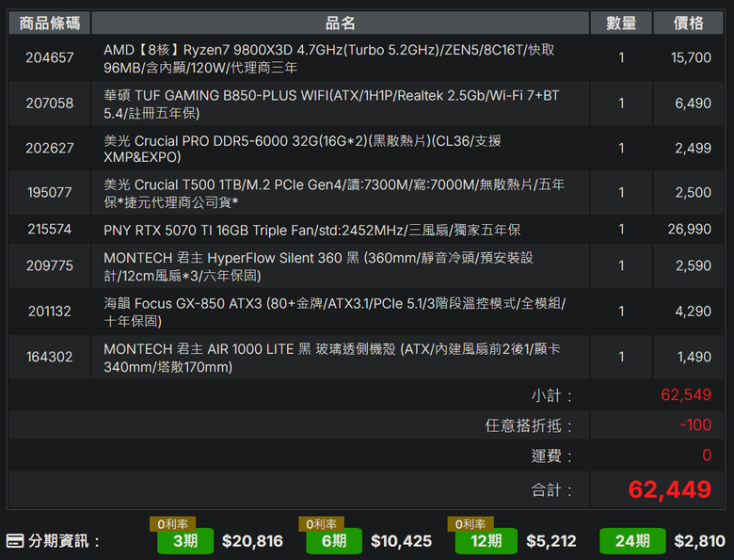Viewport: 734px width, 560px height.
Task: Click the 0利率 badge above 12期
Action: (470, 524)
